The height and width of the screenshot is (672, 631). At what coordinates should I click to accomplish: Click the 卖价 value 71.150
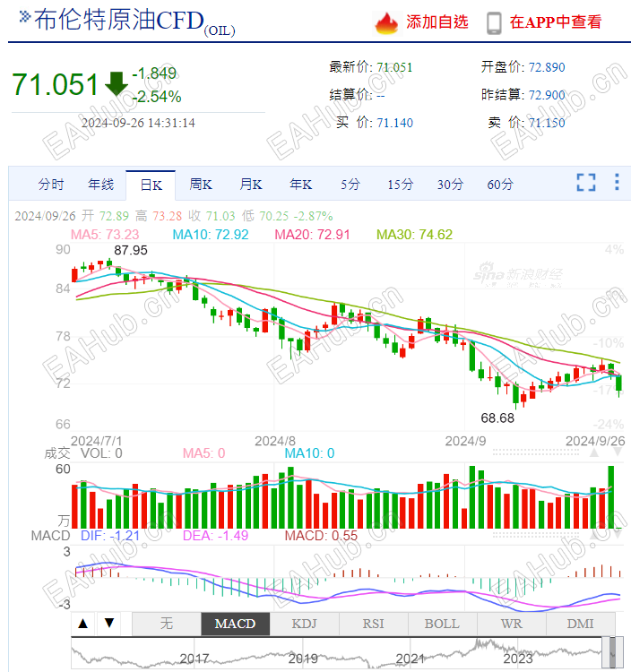click(547, 123)
